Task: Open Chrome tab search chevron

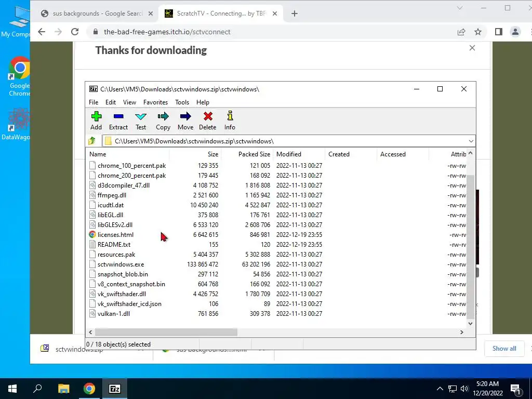Action: [x=460, y=8]
